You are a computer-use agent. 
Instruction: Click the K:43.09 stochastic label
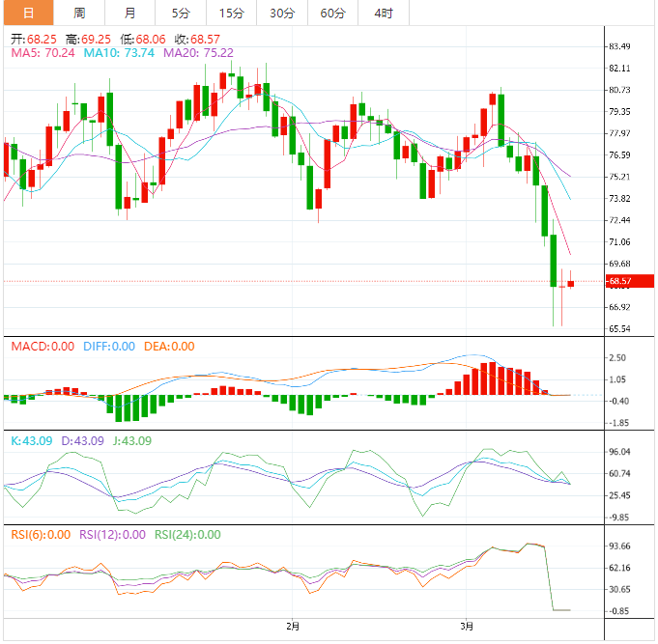[x=31, y=441]
